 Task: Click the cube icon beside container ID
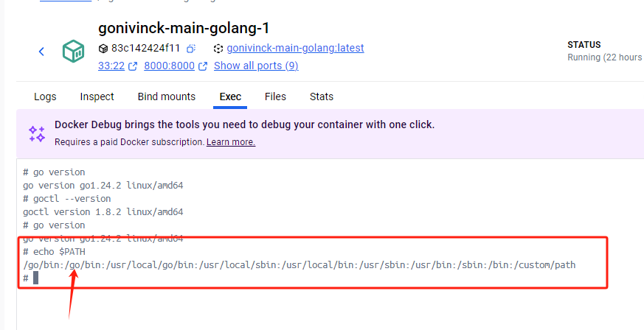[103, 49]
